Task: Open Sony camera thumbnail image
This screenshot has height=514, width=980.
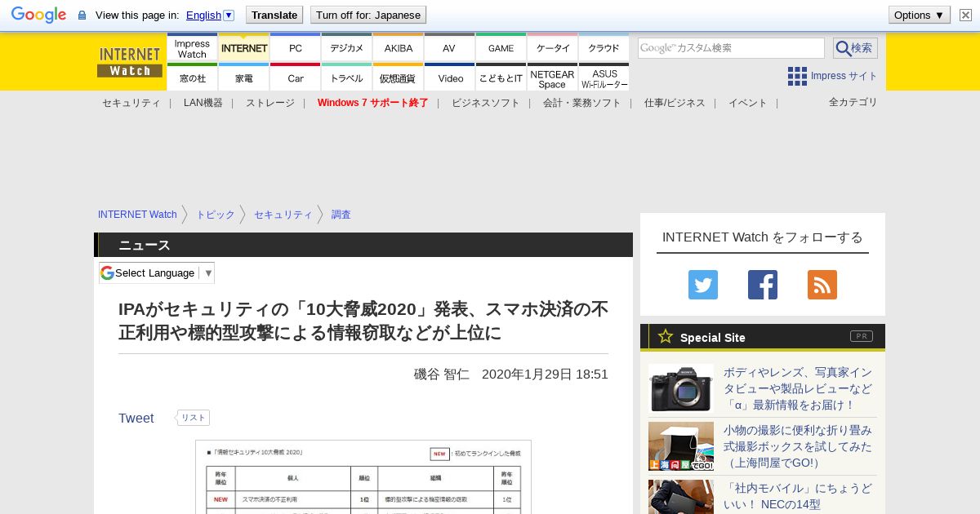Action: (681, 388)
